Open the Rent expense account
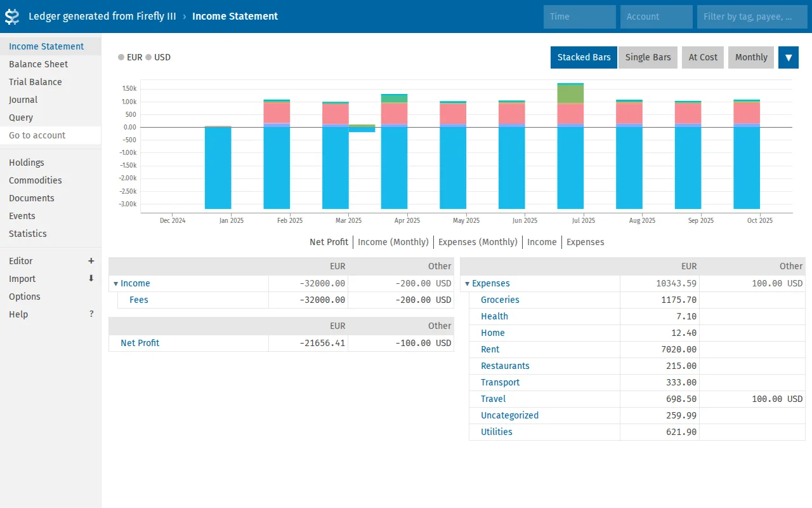 pyautogui.click(x=490, y=349)
